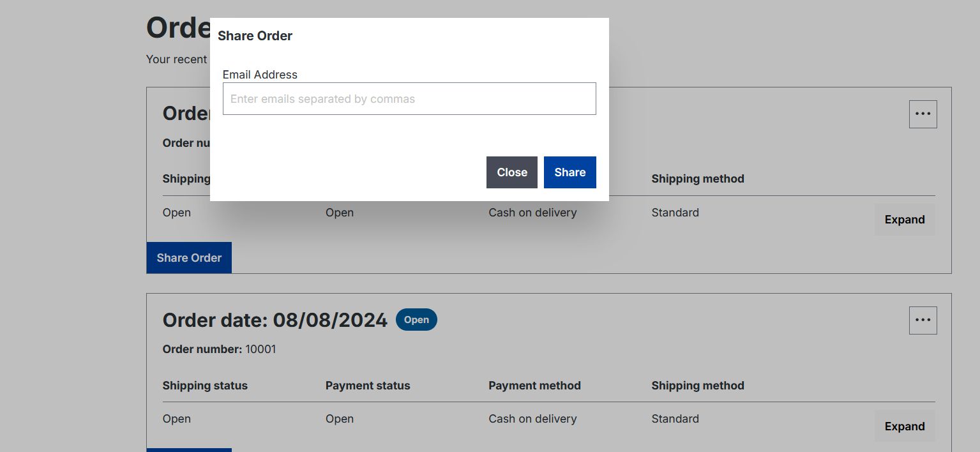Click the Open status badge beside 08/08/2024
Screen dimensions: 980x452
pos(416,320)
